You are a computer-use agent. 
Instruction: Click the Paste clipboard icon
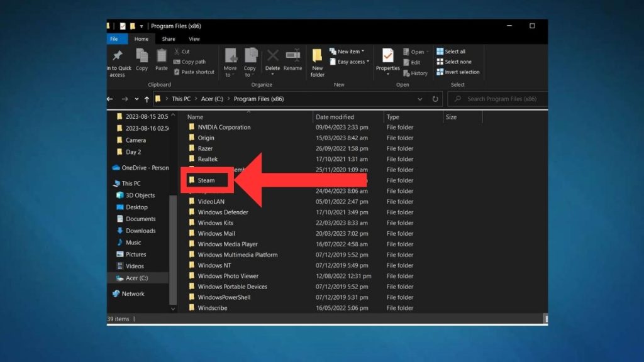(162, 55)
